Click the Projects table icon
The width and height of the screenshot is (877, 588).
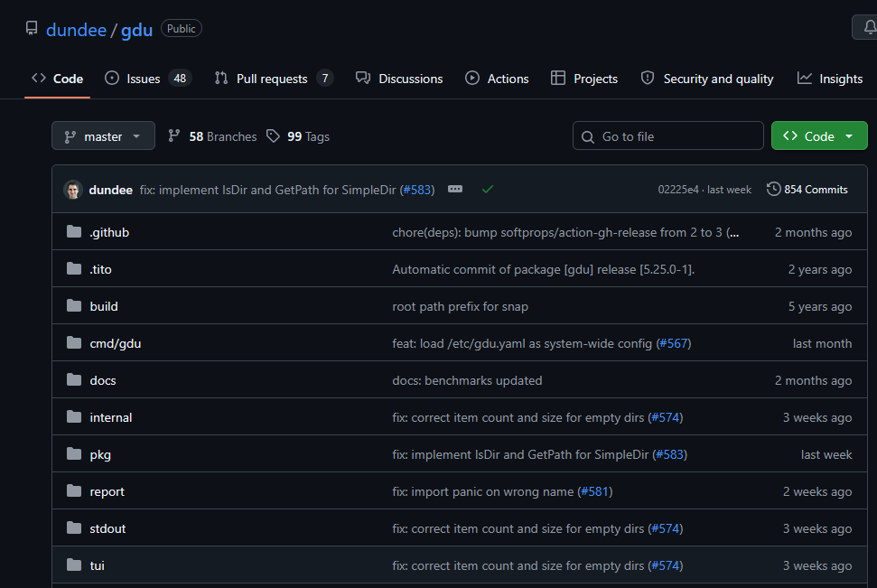557,79
